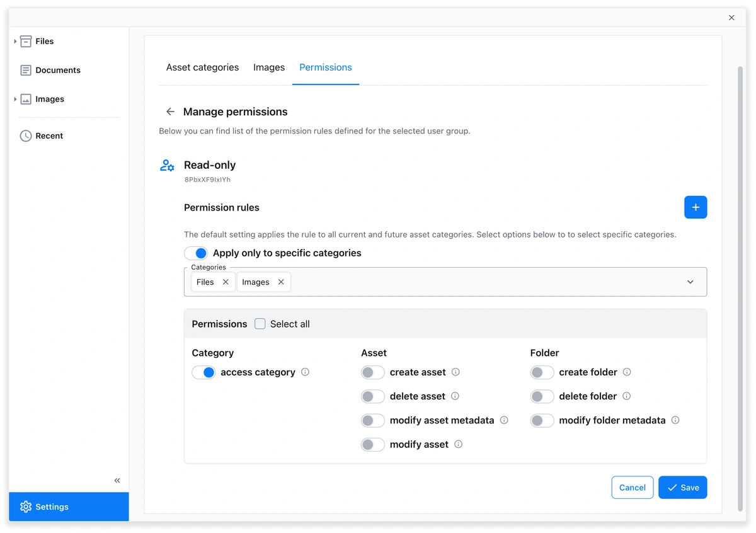Open Recent from the sidebar

click(x=49, y=136)
